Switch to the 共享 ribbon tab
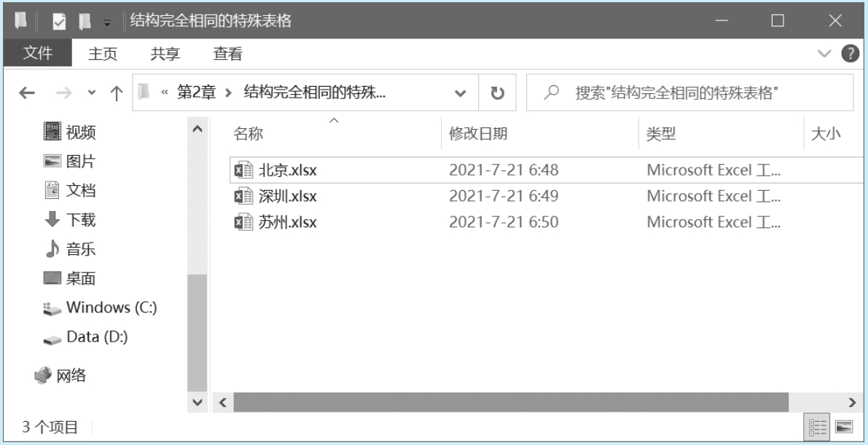Viewport: 868px width, 445px height. [x=165, y=54]
